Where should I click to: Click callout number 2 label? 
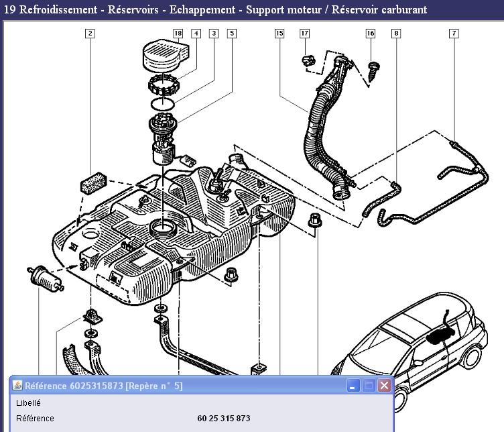tap(90, 33)
